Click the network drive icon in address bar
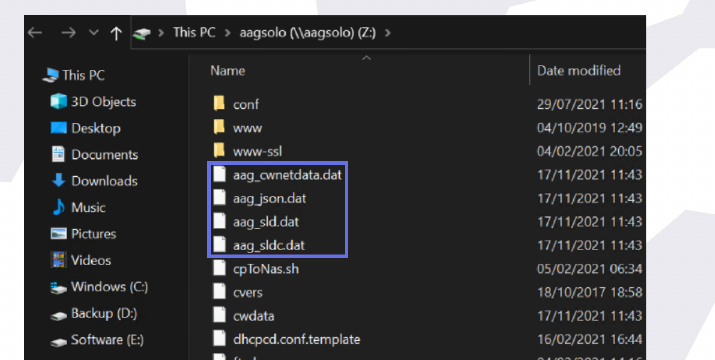The width and height of the screenshot is (715, 360). click(x=142, y=33)
